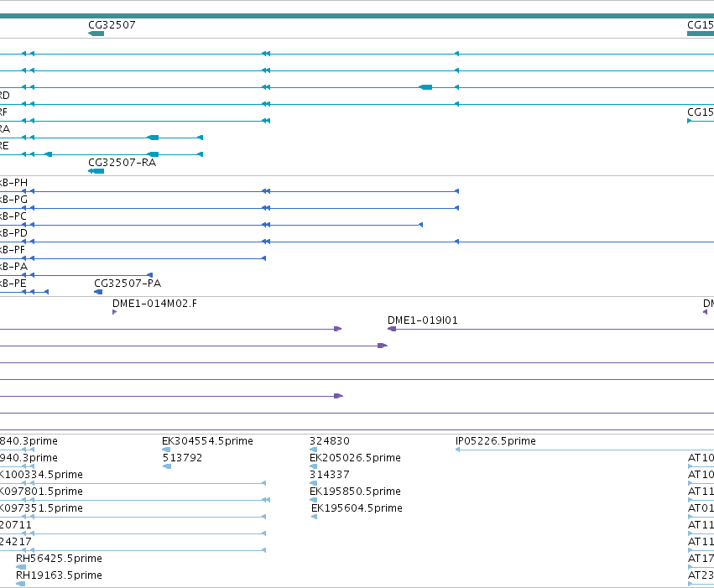Click the EK205026.5prime label
This screenshot has height=588, width=714.
click(x=355, y=457)
